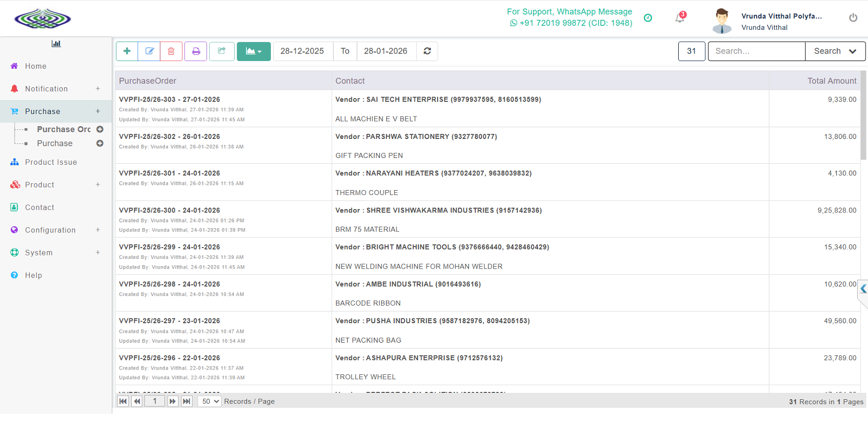Click the From date 28-12-2025 field
Image resolution: width=868 pixels, height=427 pixels.
point(303,51)
